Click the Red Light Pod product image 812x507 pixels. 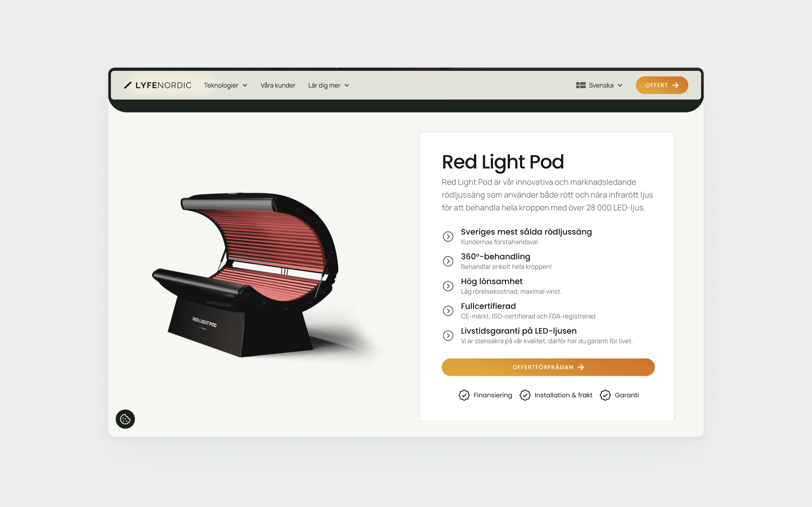[x=255, y=275]
